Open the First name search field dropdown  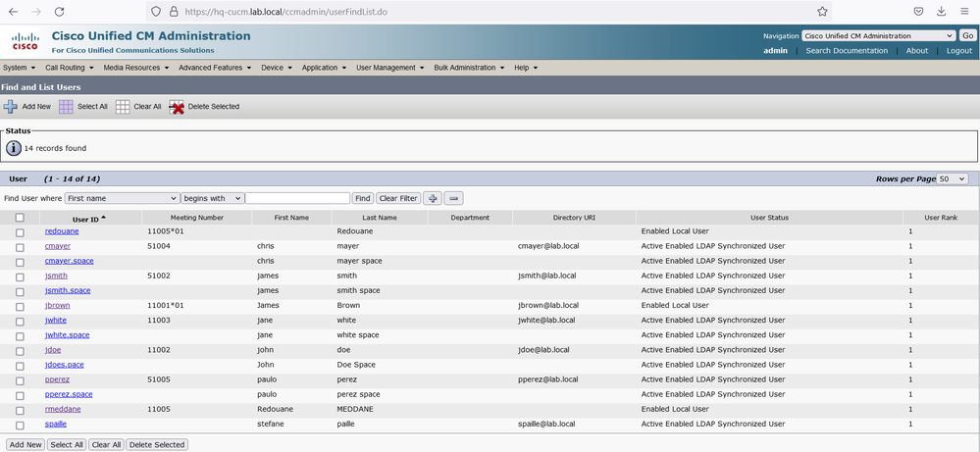coord(122,198)
